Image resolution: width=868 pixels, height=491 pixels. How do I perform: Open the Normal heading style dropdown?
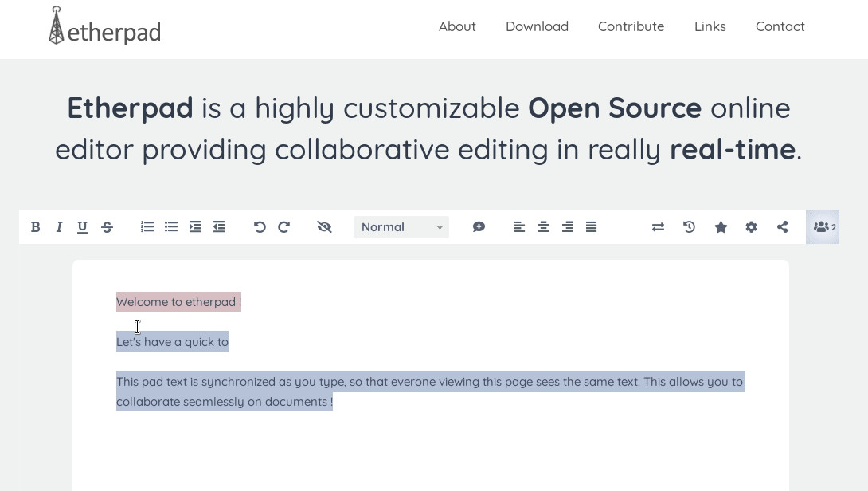401,227
